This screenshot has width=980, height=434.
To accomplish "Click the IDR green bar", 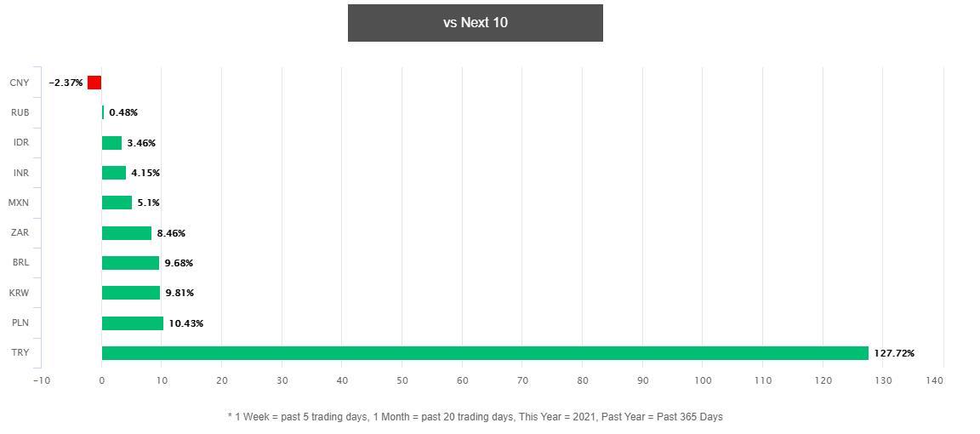I will (112, 143).
